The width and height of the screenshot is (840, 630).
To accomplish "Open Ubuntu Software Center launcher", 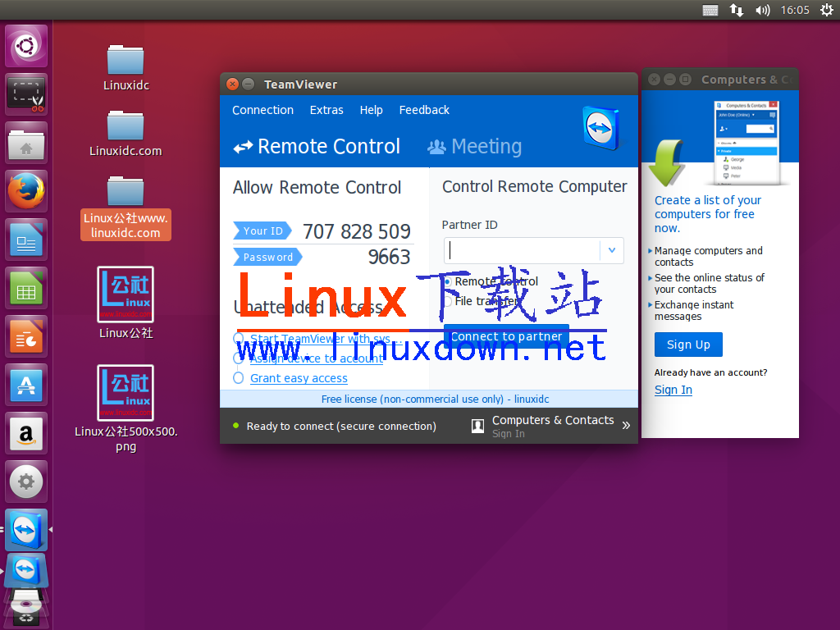I will [26, 385].
